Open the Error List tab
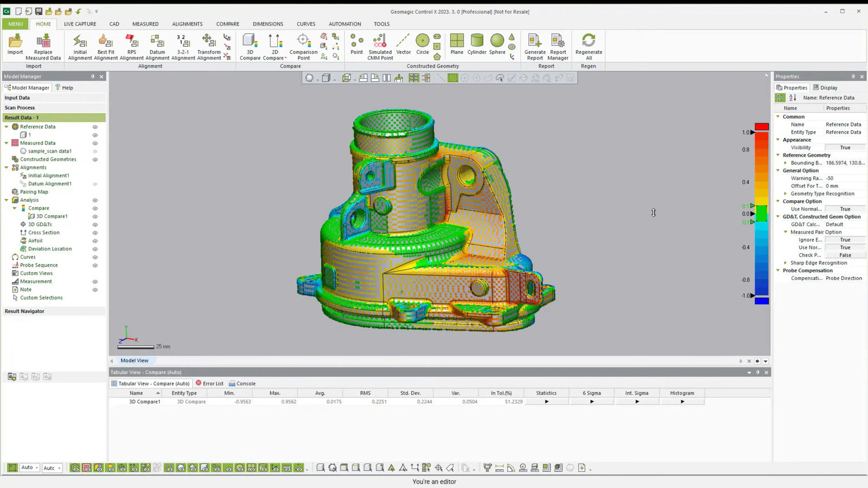The width and height of the screenshot is (868, 488). click(209, 383)
